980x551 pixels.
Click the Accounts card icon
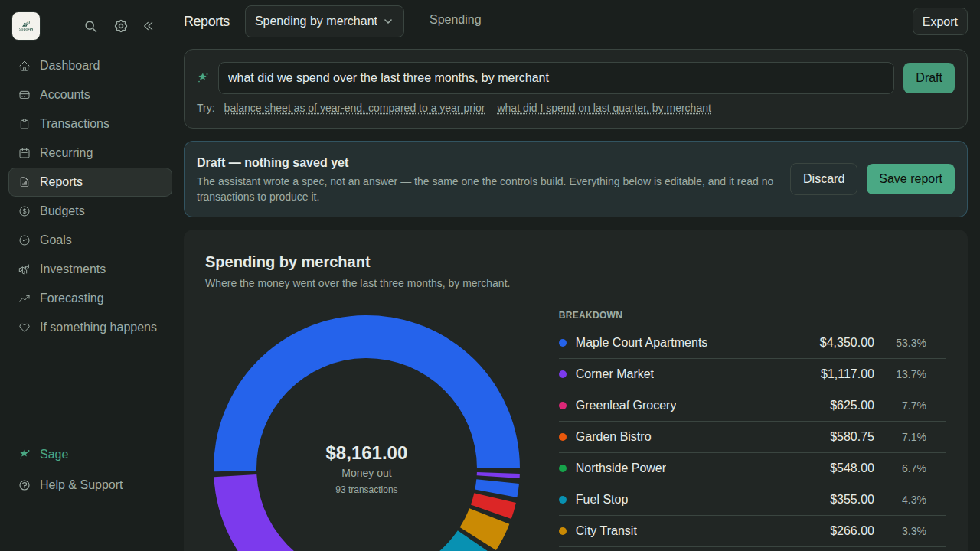[x=24, y=95]
